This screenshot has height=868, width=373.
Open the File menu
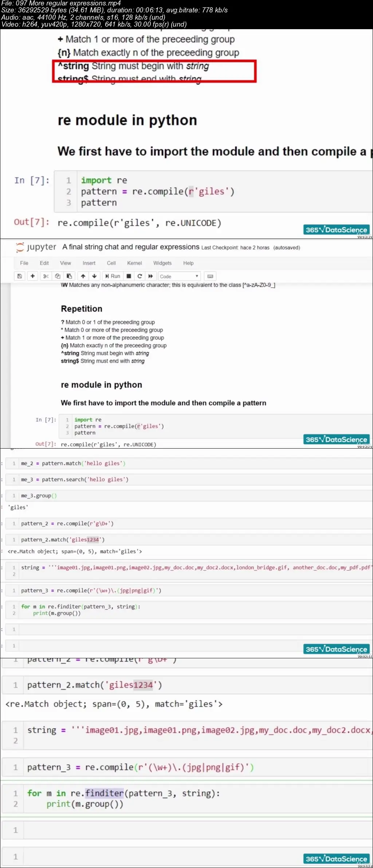(x=24, y=263)
